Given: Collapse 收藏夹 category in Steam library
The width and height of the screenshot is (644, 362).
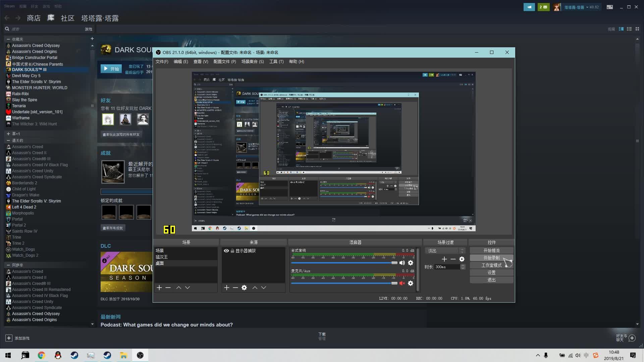Looking at the screenshot, I should point(8,39).
